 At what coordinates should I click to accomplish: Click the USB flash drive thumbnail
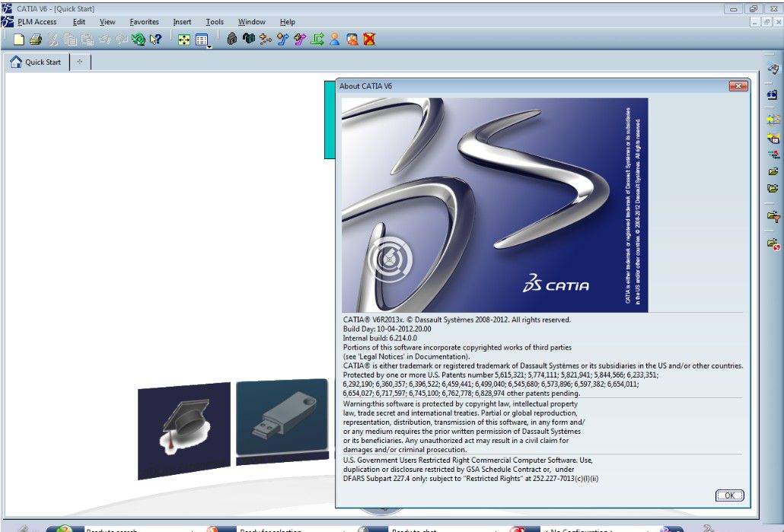(282, 419)
